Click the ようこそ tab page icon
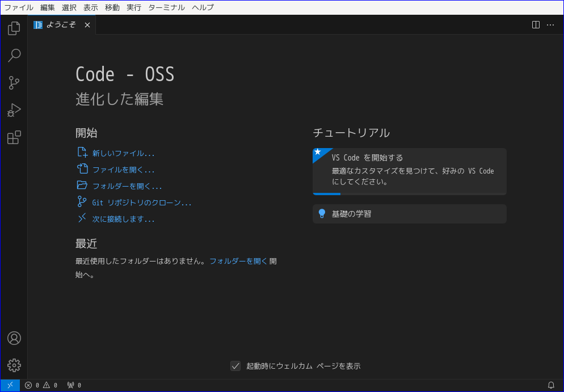Image resolution: width=564 pixels, height=392 pixels. tap(38, 25)
